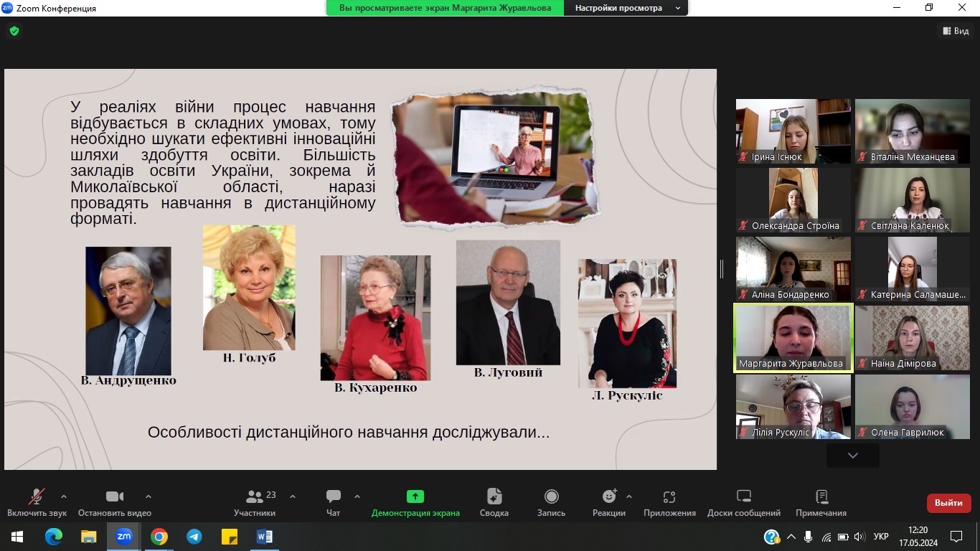Click battery status tray icon

[843, 537]
